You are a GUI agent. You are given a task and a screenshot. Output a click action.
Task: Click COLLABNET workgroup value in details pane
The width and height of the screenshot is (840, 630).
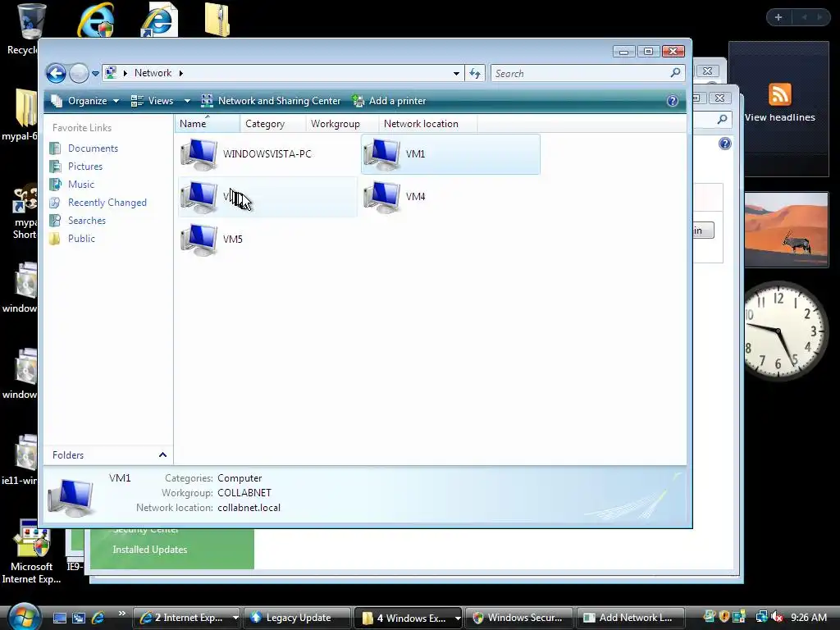point(244,493)
